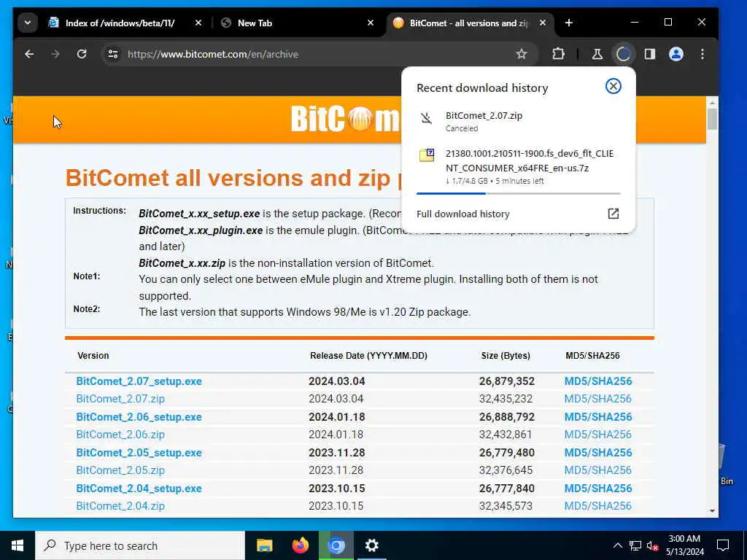Open Firefox from the taskbar
The height and width of the screenshot is (560, 747).
(300, 545)
